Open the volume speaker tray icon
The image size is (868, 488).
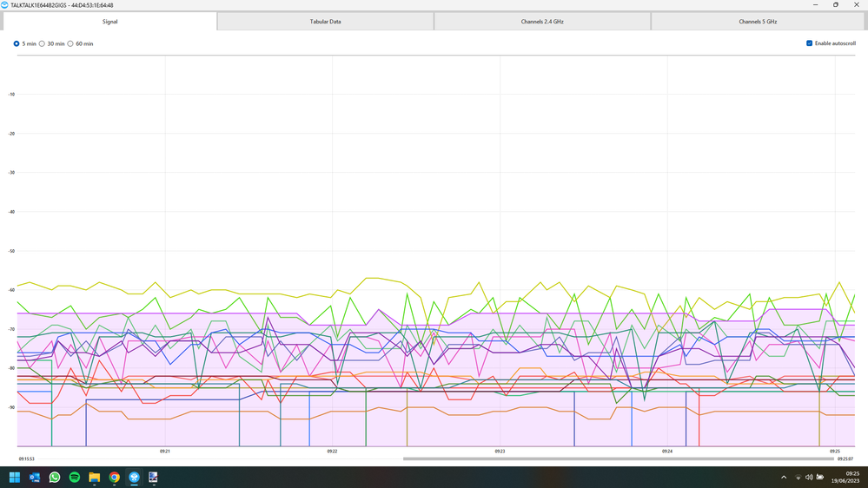pyautogui.click(x=809, y=477)
